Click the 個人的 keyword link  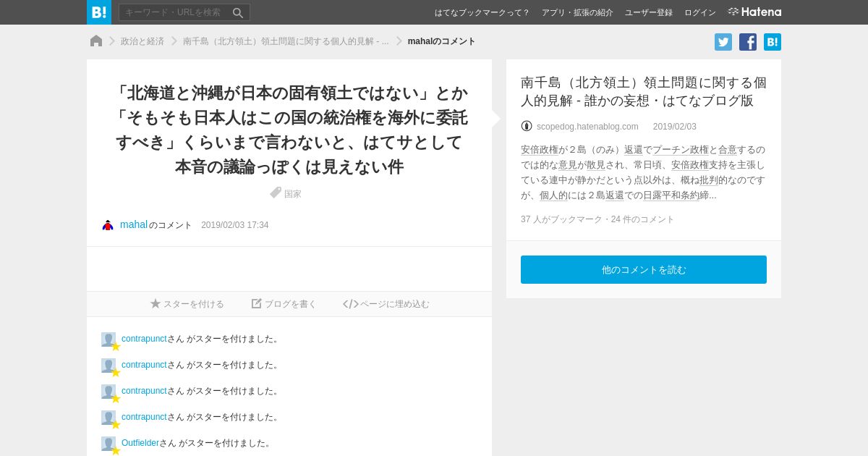[554, 195]
